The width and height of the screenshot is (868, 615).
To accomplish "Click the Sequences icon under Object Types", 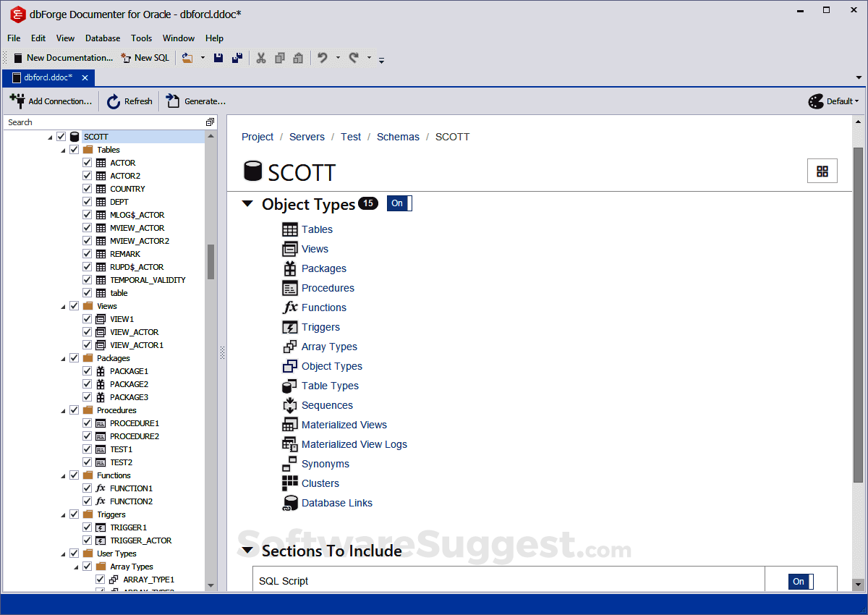I will click(289, 405).
